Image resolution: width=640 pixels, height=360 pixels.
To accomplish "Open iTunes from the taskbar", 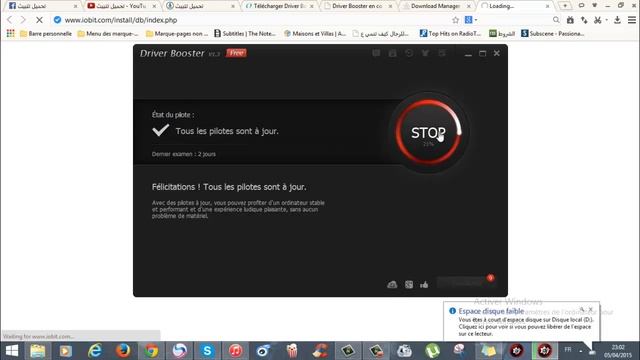I will click(236, 351).
